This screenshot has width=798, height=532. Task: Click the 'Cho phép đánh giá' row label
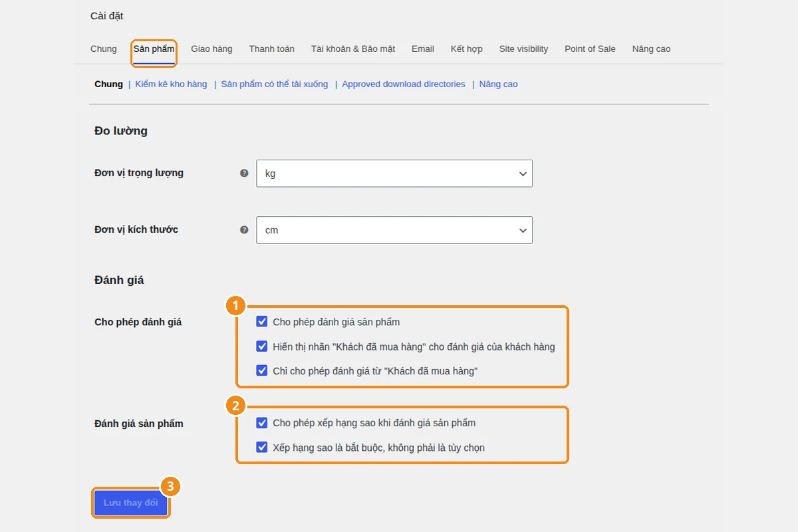click(x=138, y=322)
